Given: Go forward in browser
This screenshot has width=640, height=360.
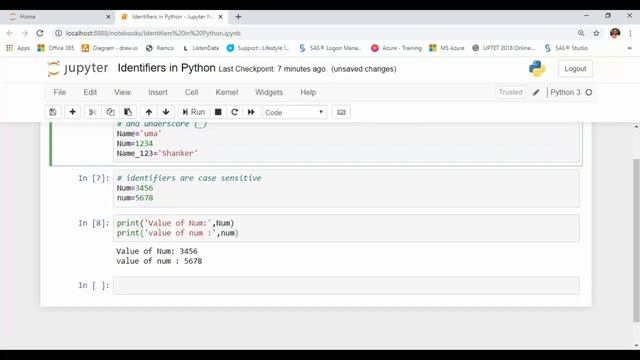Looking at the screenshot, I should [25, 33].
